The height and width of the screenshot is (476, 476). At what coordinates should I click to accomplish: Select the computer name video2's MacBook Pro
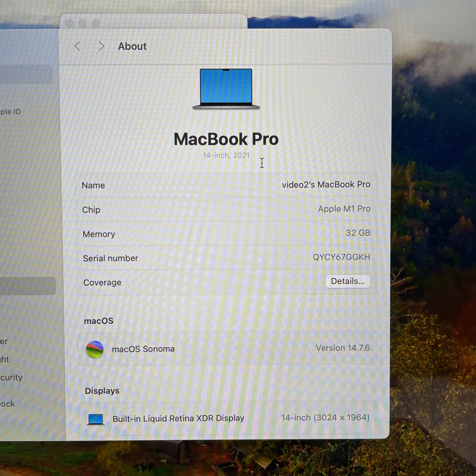(326, 185)
